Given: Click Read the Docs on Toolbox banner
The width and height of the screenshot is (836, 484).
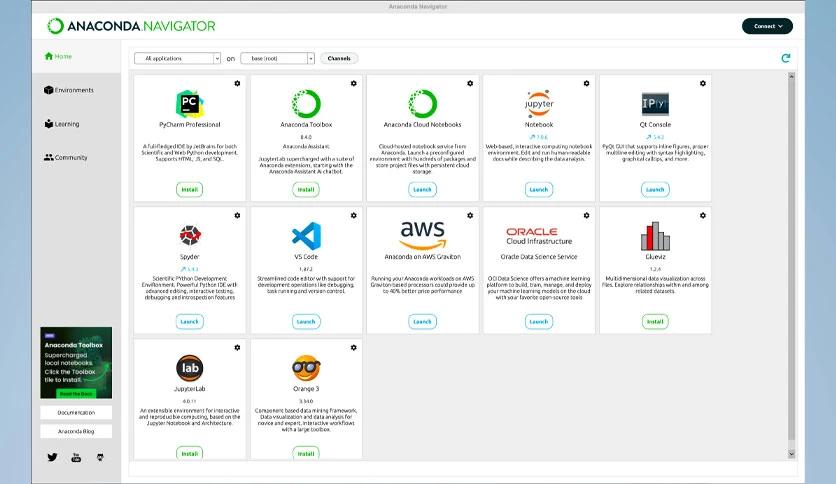Looking at the screenshot, I should pos(76,393).
